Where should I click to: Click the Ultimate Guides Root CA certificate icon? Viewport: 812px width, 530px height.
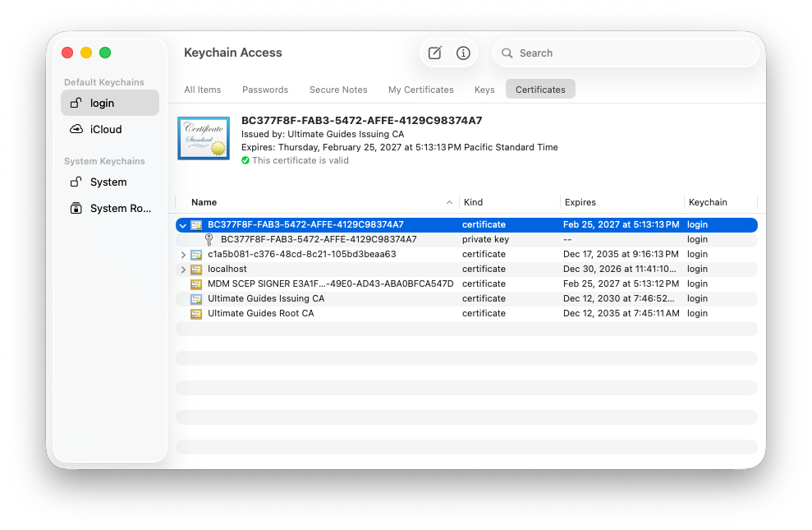195,313
